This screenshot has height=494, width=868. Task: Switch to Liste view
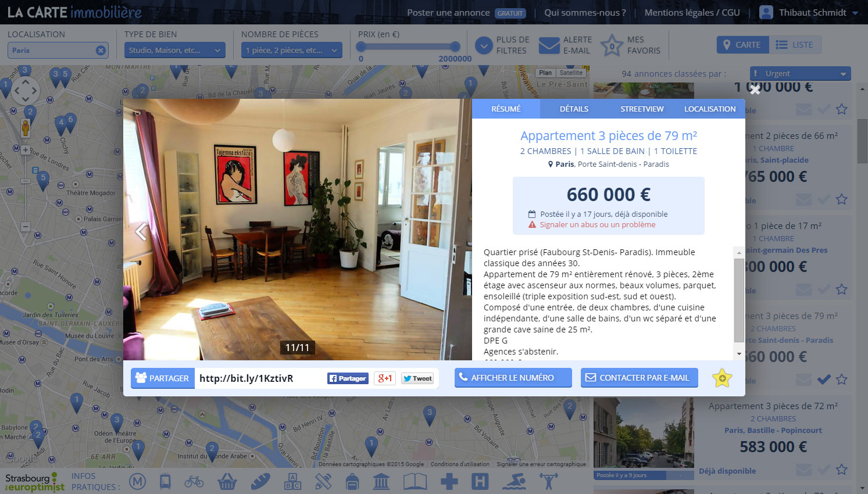point(795,45)
